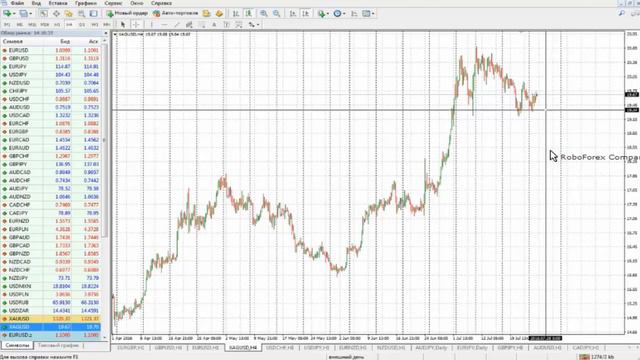Switch timeframe to H4
The image size is (640, 360).
pyautogui.click(x=69, y=24)
